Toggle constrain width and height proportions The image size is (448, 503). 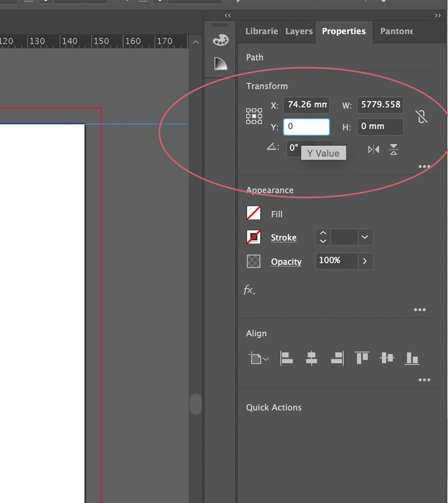pos(422,116)
